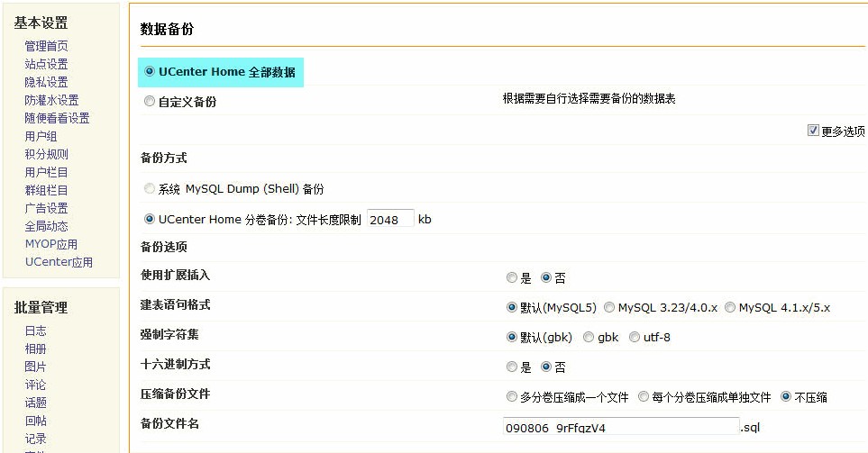The height and width of the screenshot is (453, 868).
Task: Select plain gbk charset option
Action: [x=589, y=337]
